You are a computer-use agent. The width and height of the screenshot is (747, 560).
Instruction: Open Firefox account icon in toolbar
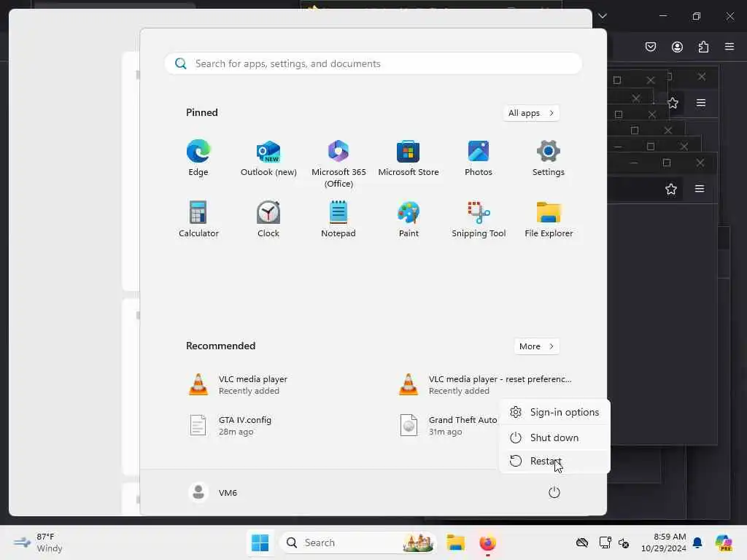coord(677,47)
